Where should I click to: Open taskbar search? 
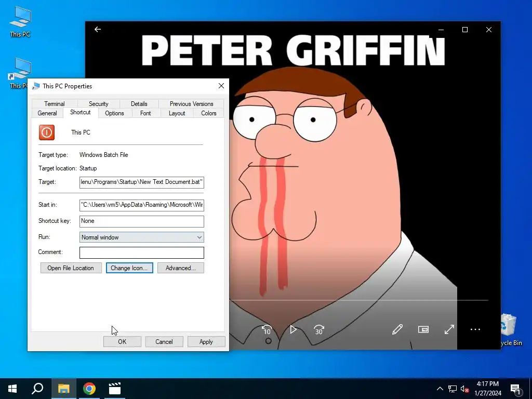(37, 389)
